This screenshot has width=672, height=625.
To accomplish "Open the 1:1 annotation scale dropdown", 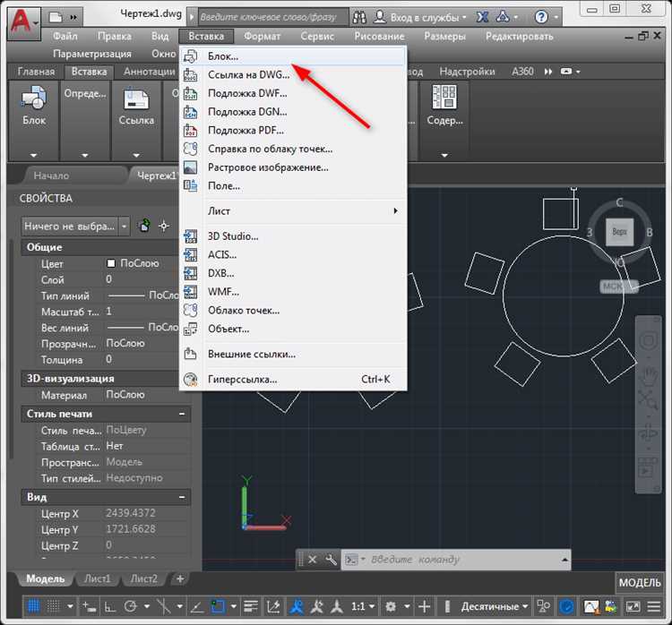I will click(x=363, y=606).
